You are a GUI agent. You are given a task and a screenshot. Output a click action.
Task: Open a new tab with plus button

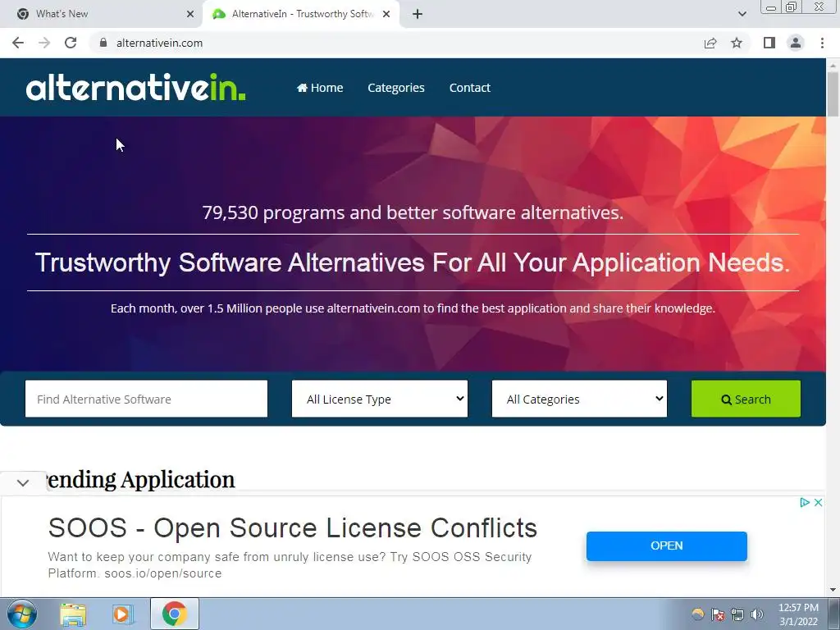[418, 14]
